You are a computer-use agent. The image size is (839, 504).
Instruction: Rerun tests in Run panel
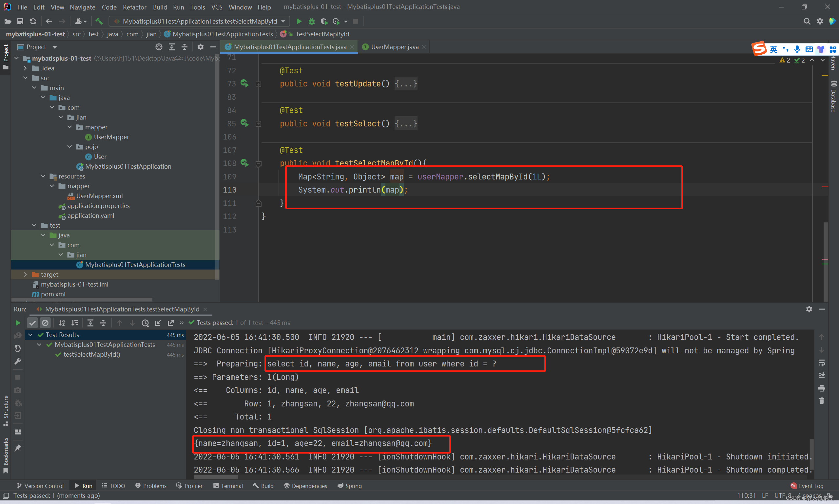18,323
